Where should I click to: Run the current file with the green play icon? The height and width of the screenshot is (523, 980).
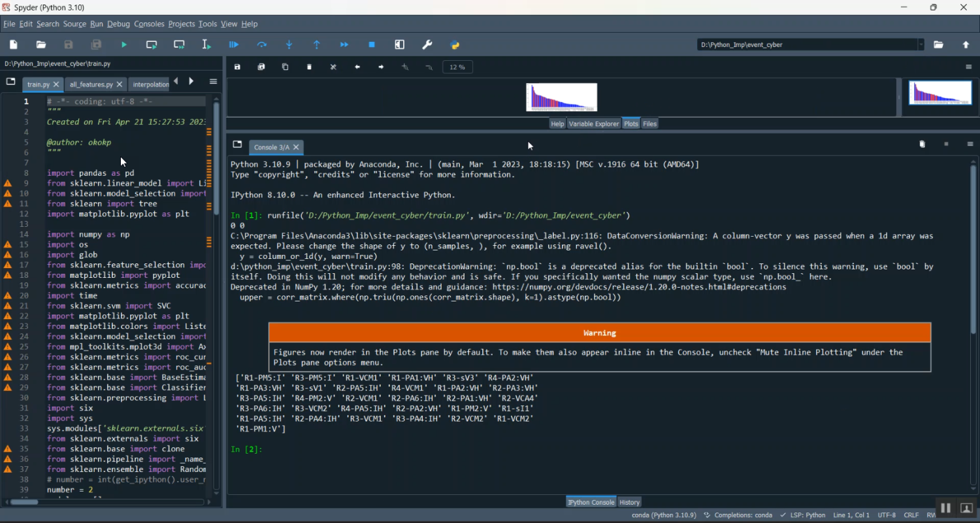click(124, 44)
